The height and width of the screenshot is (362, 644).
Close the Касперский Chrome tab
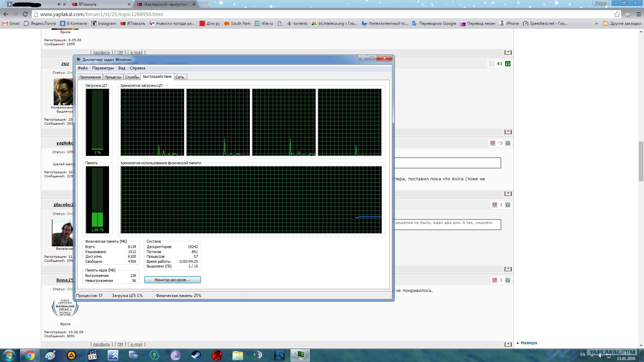(x=194, y=4)
